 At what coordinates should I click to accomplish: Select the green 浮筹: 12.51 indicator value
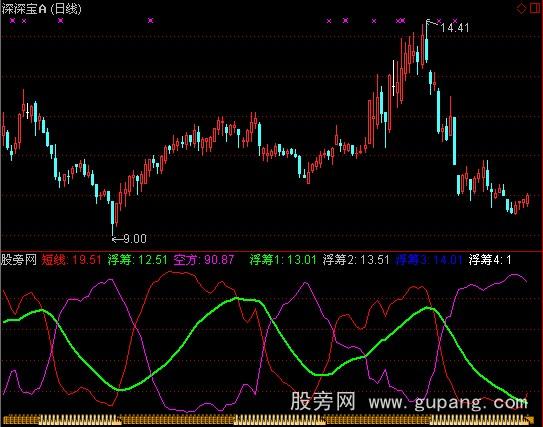[x=137, y=259]
